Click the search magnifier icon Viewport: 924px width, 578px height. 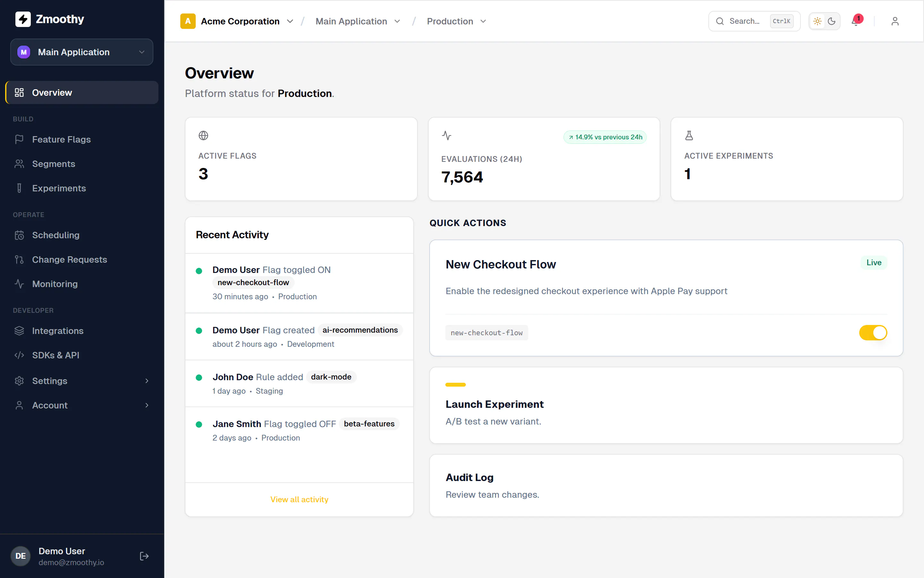720,22
